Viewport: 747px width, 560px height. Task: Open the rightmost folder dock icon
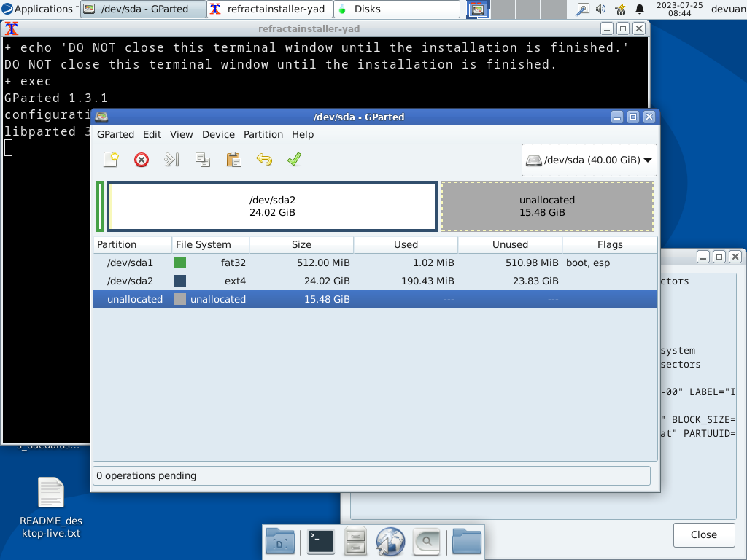pyautogui.click(x=466, y=541)
